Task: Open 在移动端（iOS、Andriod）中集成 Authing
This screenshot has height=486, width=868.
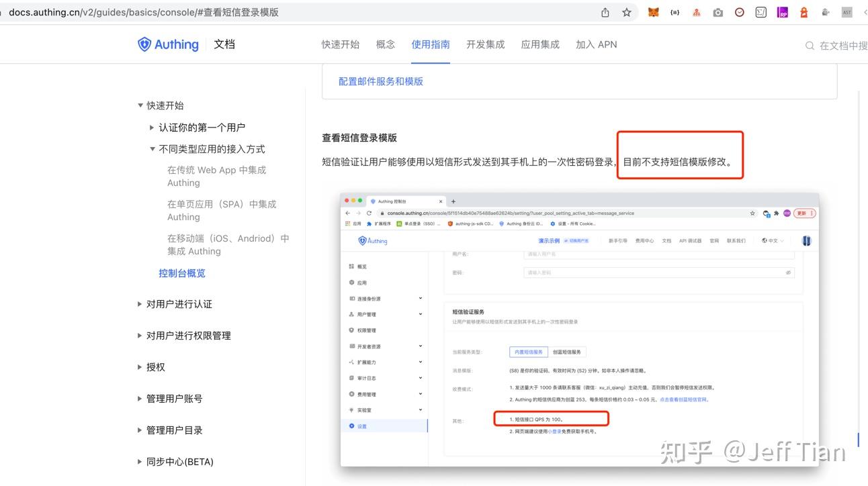Action: click(228, 245)
